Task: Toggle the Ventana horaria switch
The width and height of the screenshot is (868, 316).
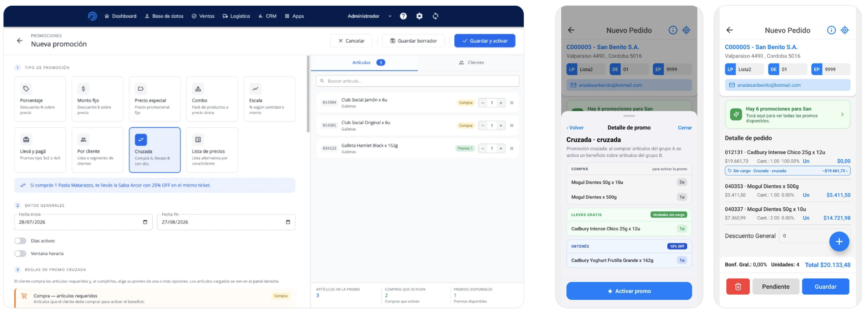Action: 20,254
